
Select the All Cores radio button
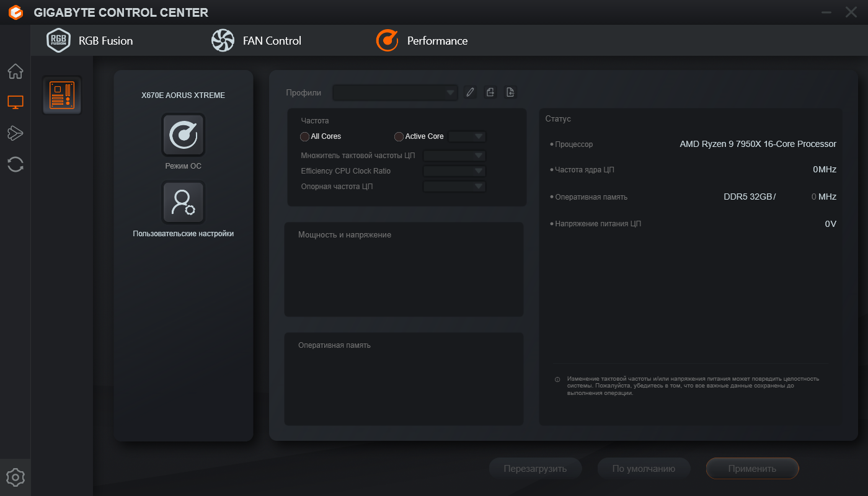(304, 136)
